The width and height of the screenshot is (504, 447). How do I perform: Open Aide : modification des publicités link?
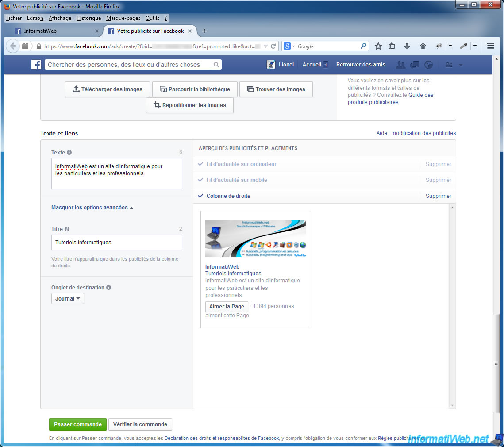click(416, 133)
